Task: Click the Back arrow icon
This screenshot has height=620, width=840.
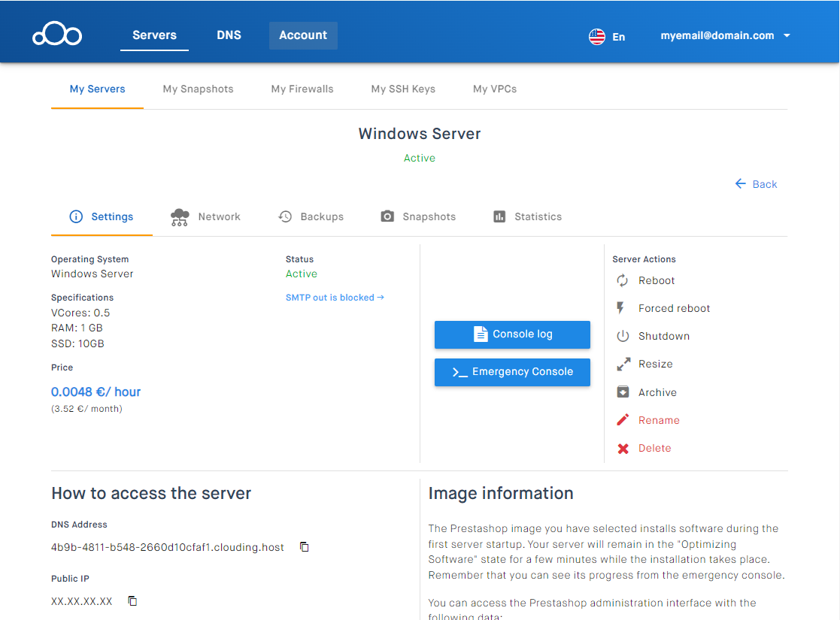Action: tap(740, 183)
